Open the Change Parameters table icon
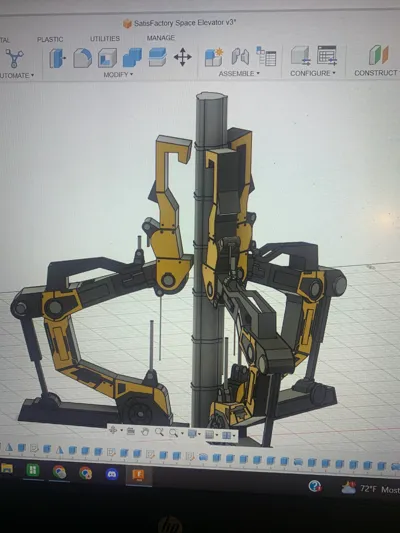 [327, 55]
